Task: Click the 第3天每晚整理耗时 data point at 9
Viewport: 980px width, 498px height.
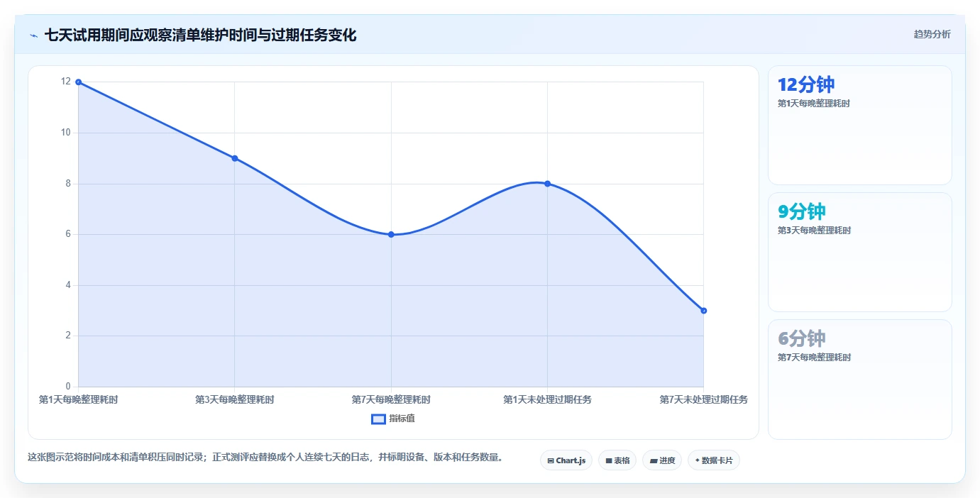Action: pyautogui.click(x=235, y=158)
